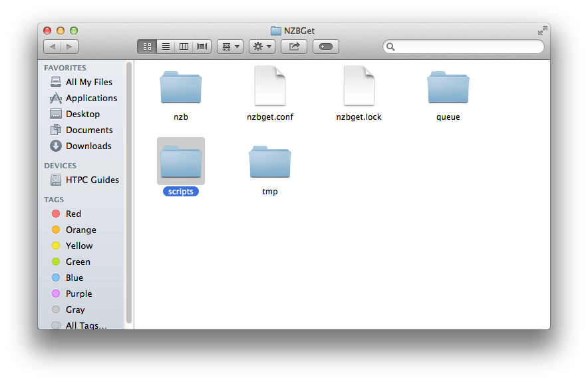
Task: Go back with the back arrow
Action: coord(53,47)
